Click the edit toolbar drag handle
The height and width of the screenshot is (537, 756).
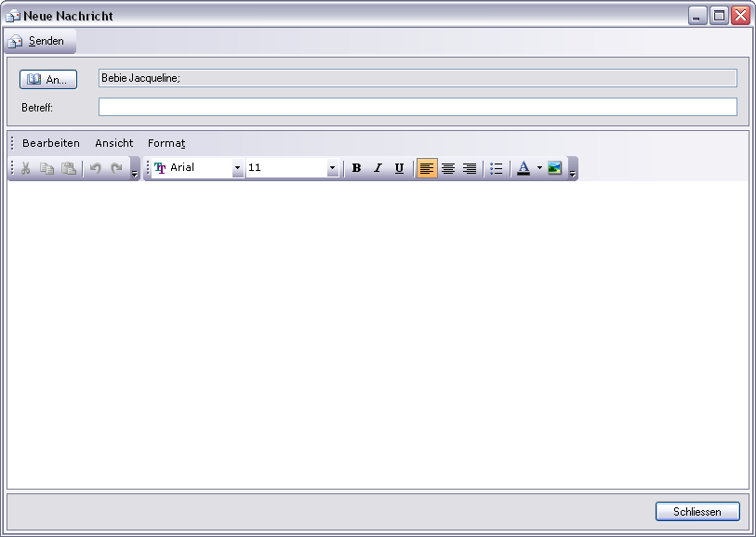[x=12, y=168]
